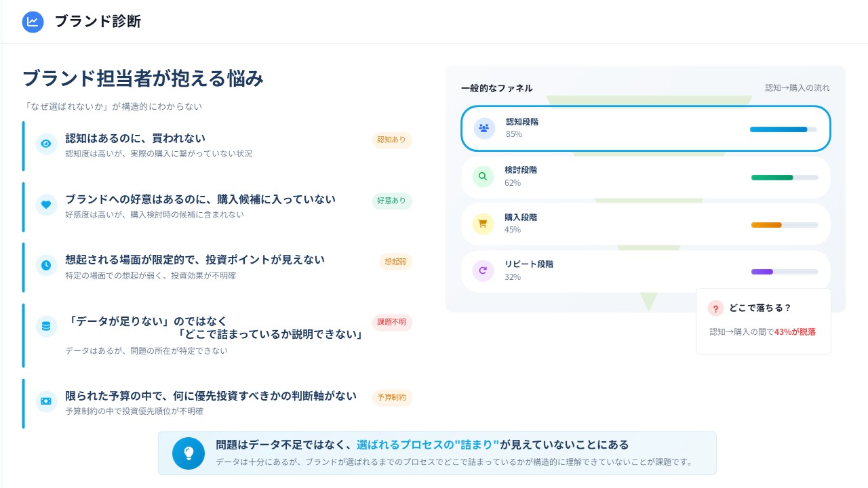Click the repeat arrow icon in リピート段階

pos(483,270)
